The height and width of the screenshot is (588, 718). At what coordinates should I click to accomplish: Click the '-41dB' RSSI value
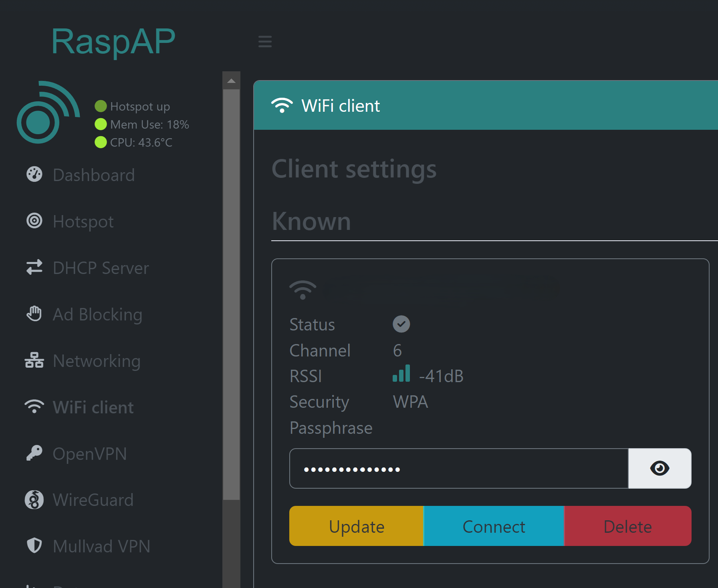(441, 376)
